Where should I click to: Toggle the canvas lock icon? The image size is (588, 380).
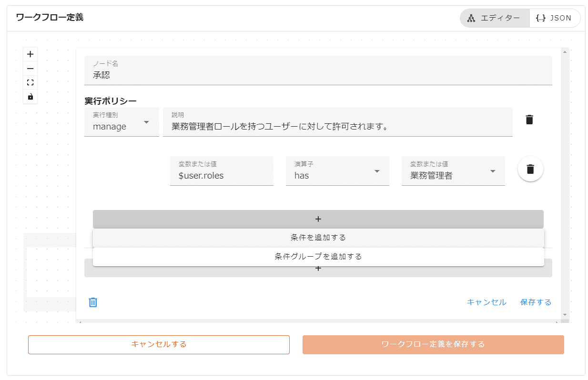[x=30, y=97]
